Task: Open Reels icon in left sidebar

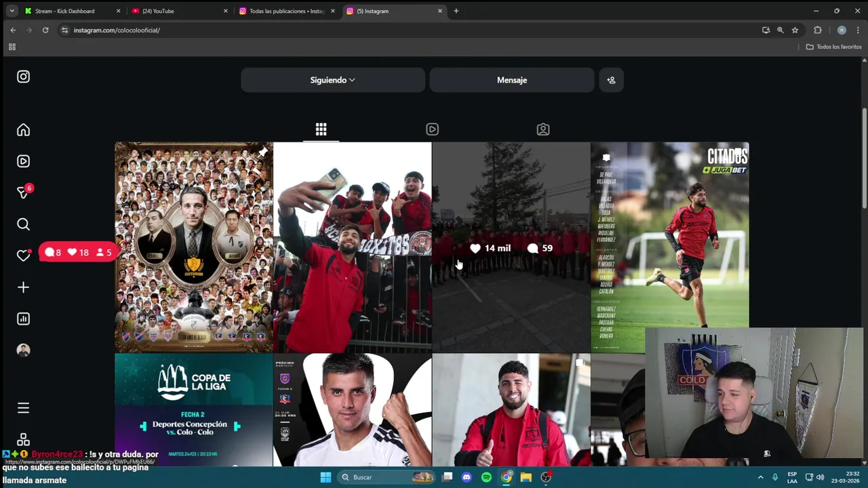Action: [23, 161]
